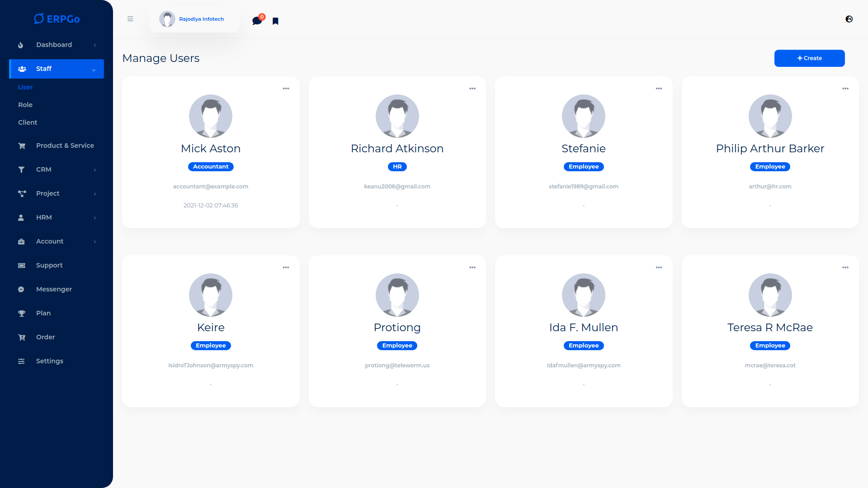The height and width of the screenshot is (488, 868).
Task: Open Mick Aston's card options menu
Action: point(286,89)
